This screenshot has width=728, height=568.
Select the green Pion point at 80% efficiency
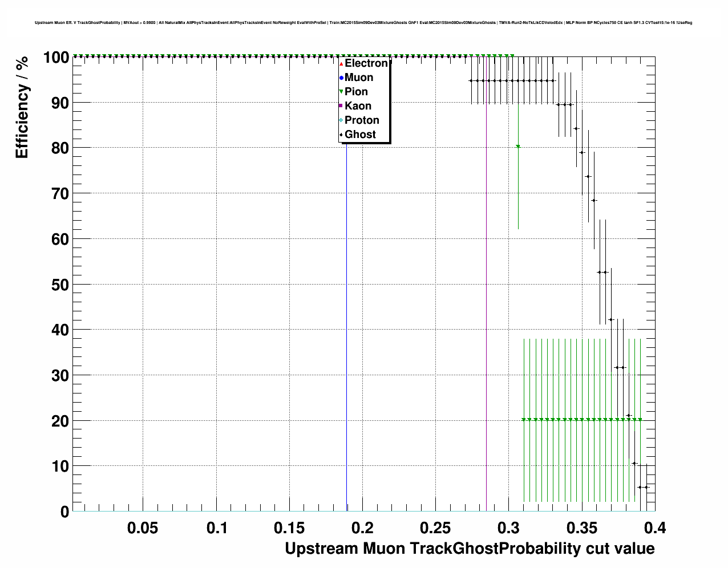[x=518, y=147]
